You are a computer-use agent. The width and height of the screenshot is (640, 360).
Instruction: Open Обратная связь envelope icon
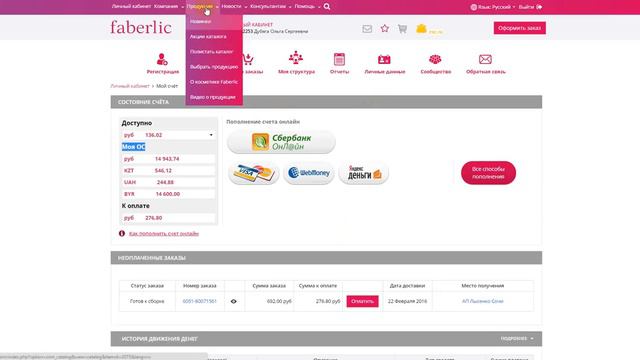(x=485, y=60)
